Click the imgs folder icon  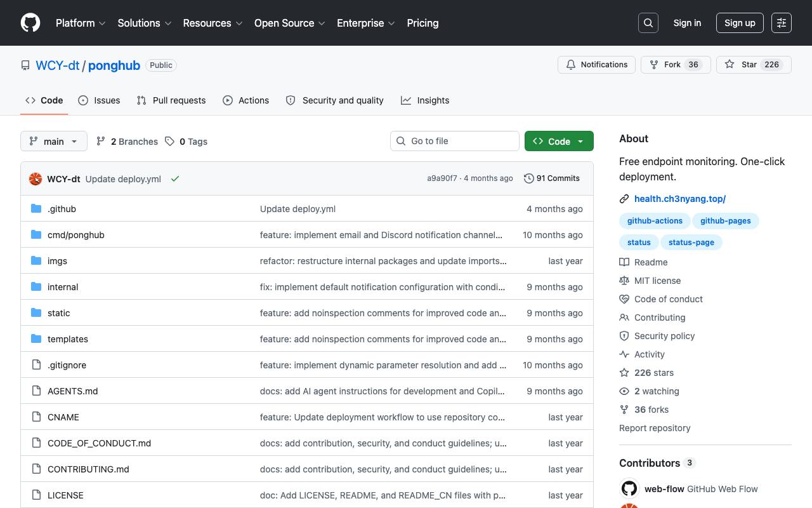click(x=36, y=261)
